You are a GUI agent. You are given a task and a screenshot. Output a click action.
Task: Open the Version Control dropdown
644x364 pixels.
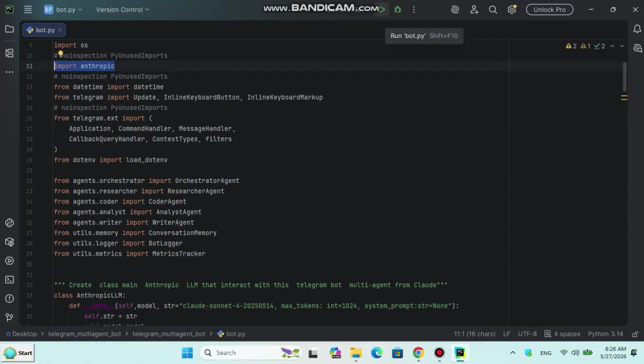click(122, 10)
